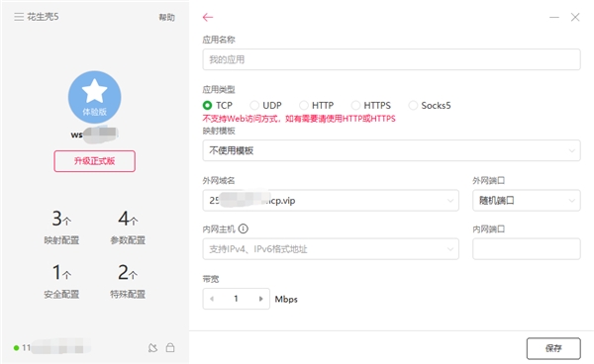The width and height of the screenshot is (594, 364).
Task: Open the hamburger menu beside 花生壳5
Action: tap(19, 17)
